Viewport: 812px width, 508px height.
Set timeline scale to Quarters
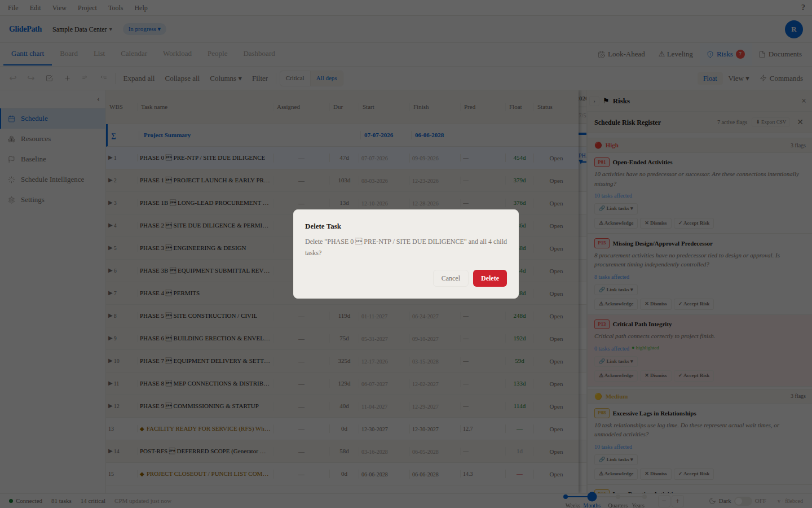point(617,505)
